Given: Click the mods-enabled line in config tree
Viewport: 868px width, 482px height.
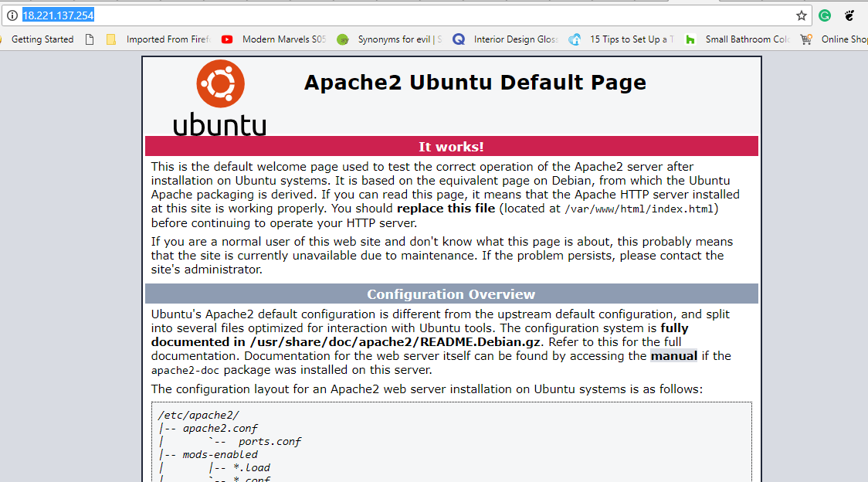Looking at the screenshot, I should [x=220, y=455].
